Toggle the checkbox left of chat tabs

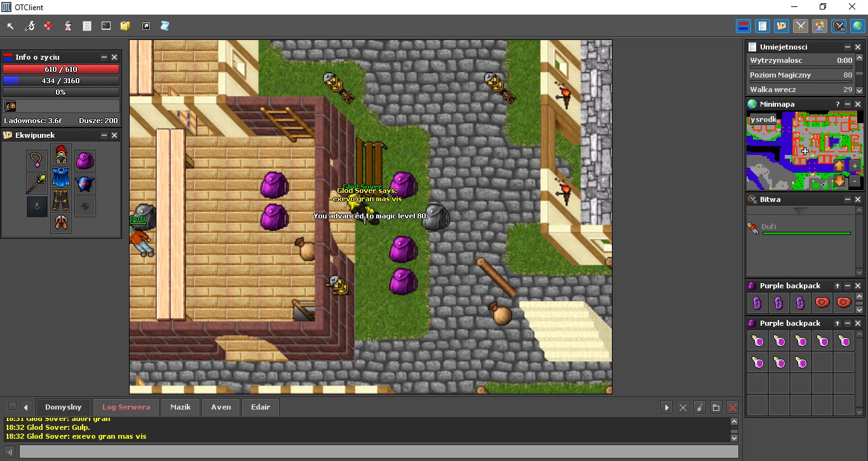[12, 406]
